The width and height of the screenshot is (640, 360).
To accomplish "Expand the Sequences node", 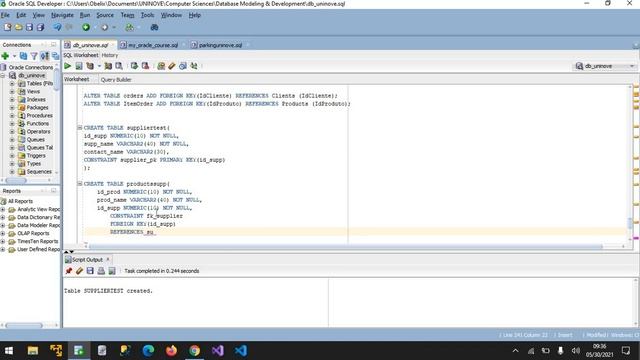I will [12, 172].
